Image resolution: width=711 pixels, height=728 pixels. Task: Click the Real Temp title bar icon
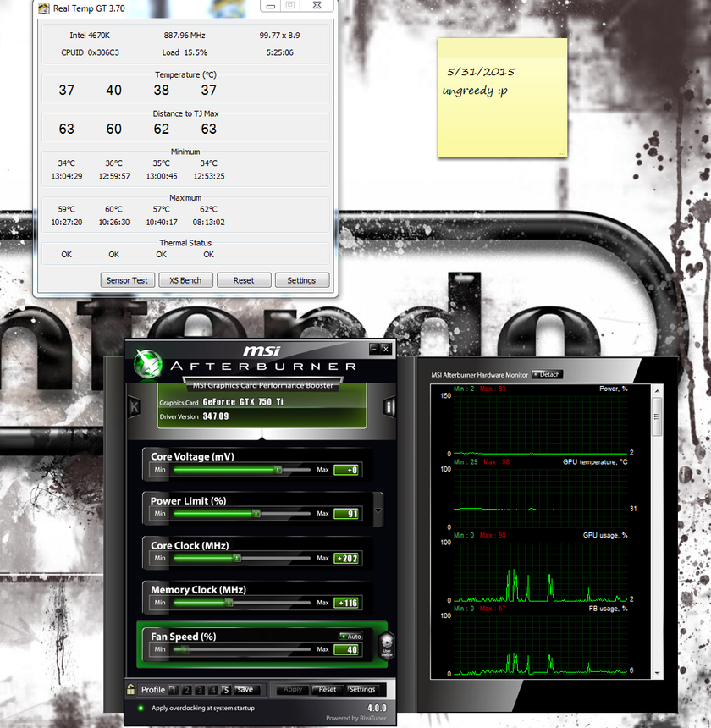click(x=44, y=8)
